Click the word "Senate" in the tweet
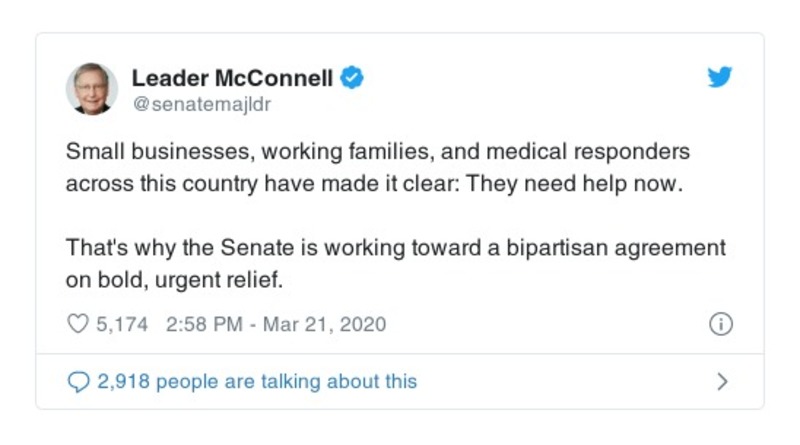The width and height of the screenshot is (800, 445). coord(247,248)
